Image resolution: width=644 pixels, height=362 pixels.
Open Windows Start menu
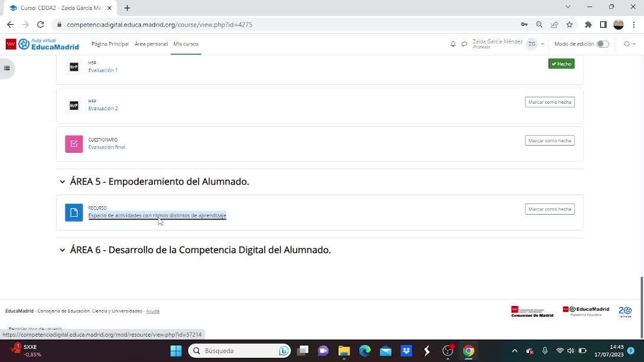tap(176, 351)
